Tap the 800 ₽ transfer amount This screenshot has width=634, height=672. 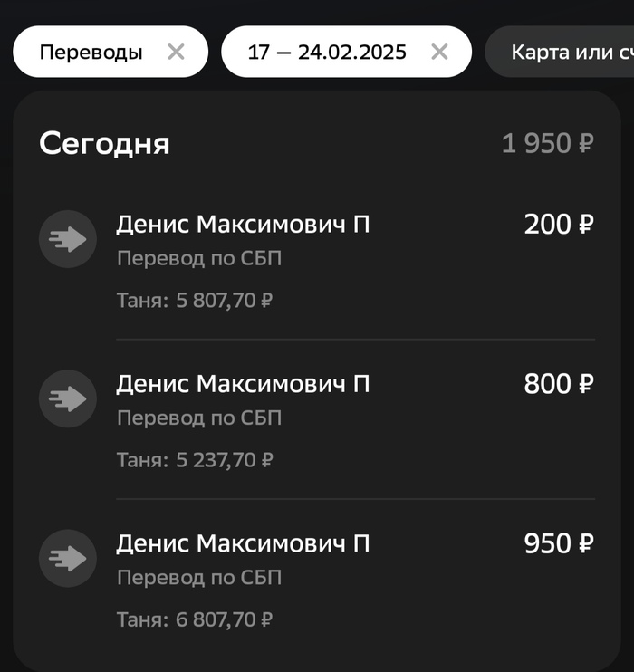pyautogui.click(x=558, y=384)
